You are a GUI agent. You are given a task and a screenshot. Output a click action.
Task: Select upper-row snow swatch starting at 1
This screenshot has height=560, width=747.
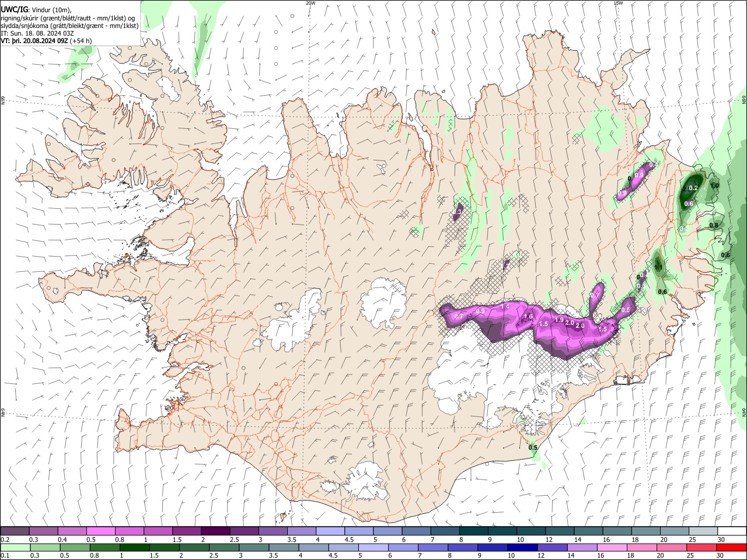click(158, 531)
